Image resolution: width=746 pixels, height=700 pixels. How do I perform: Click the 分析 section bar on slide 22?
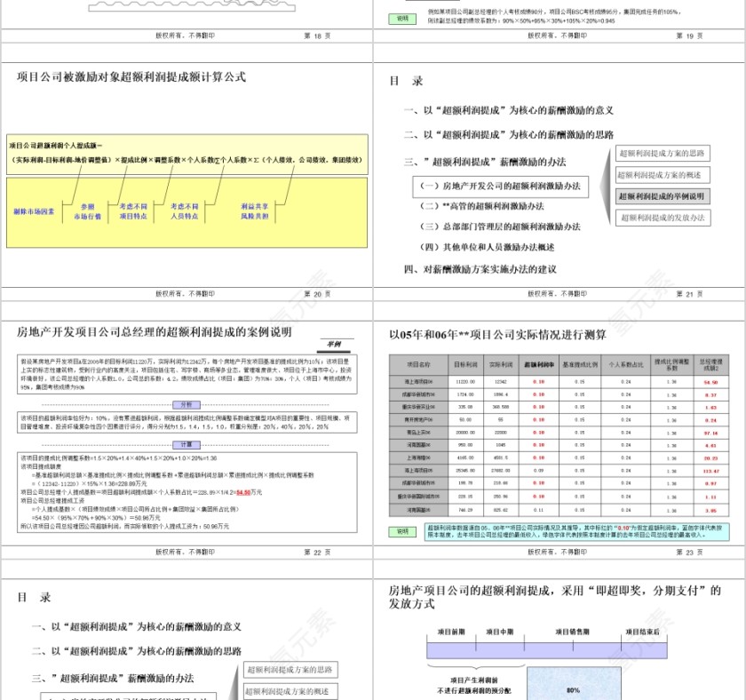pos(186,404)
